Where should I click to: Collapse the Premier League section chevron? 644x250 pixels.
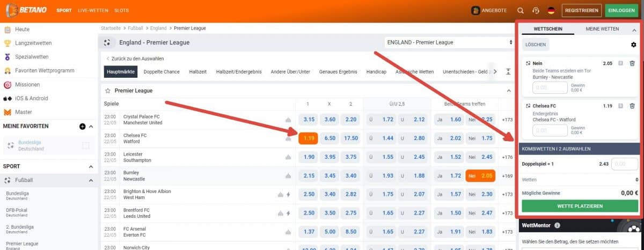509,91
